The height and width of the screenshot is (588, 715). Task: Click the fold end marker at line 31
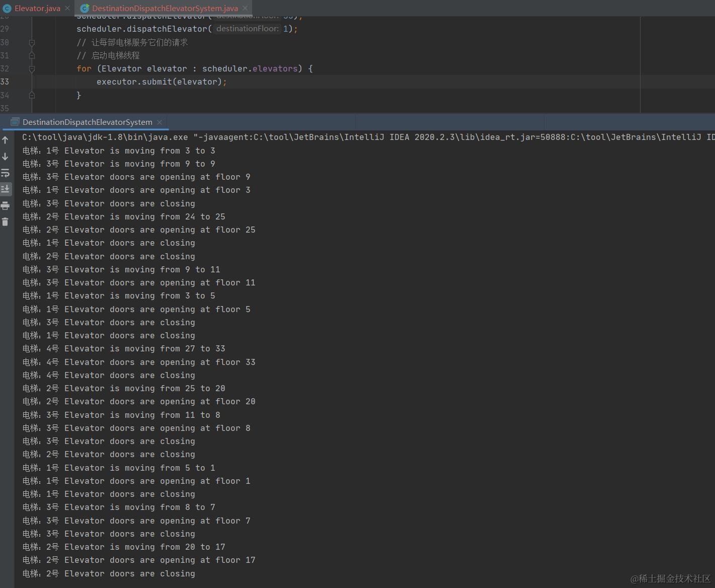(32, 55)
